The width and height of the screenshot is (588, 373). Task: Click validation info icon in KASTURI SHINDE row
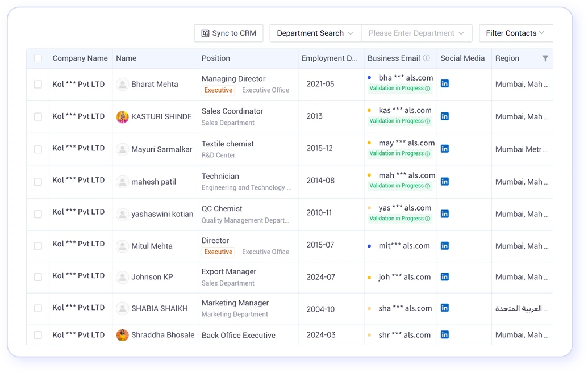pos(427,121)
